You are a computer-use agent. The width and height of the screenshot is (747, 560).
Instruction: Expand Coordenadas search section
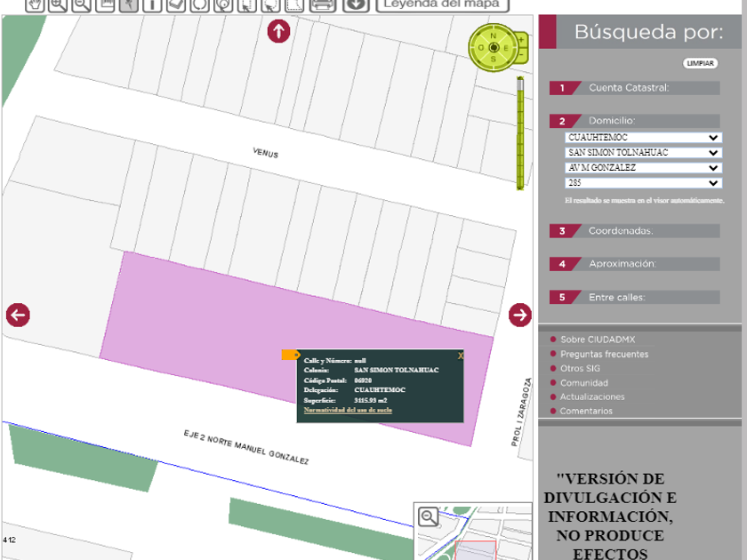635,231
